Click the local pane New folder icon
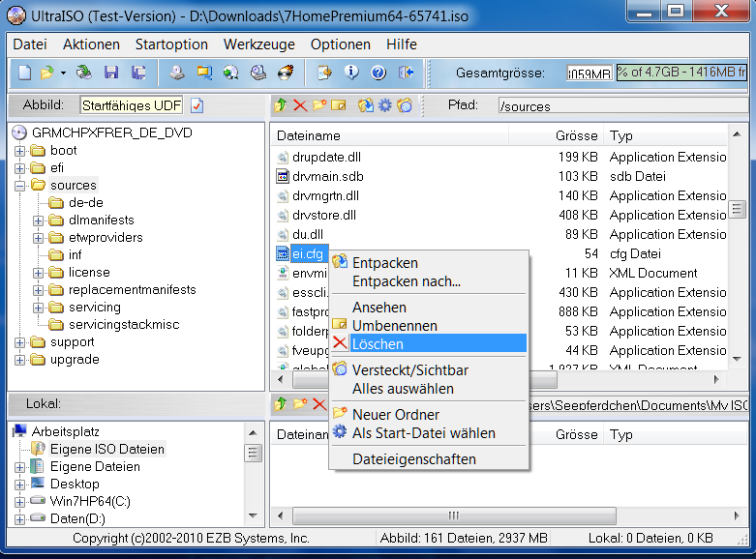This screenshot has width=756, height=559. (300, 404)
